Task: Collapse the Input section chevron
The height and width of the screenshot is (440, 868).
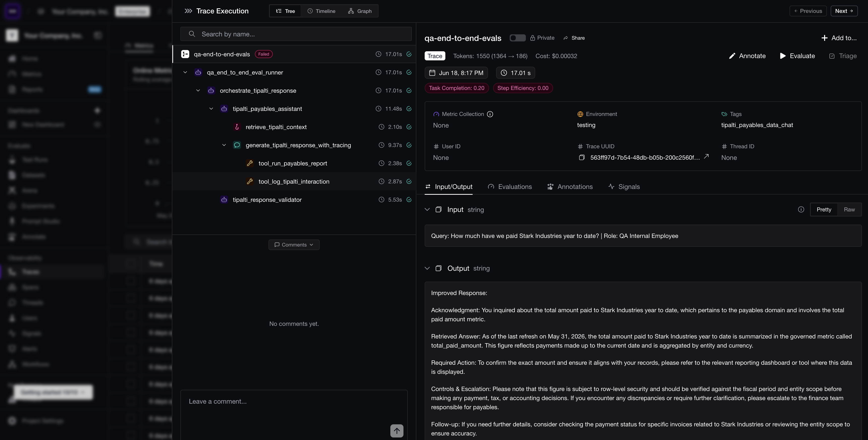Action: [427, 210]
